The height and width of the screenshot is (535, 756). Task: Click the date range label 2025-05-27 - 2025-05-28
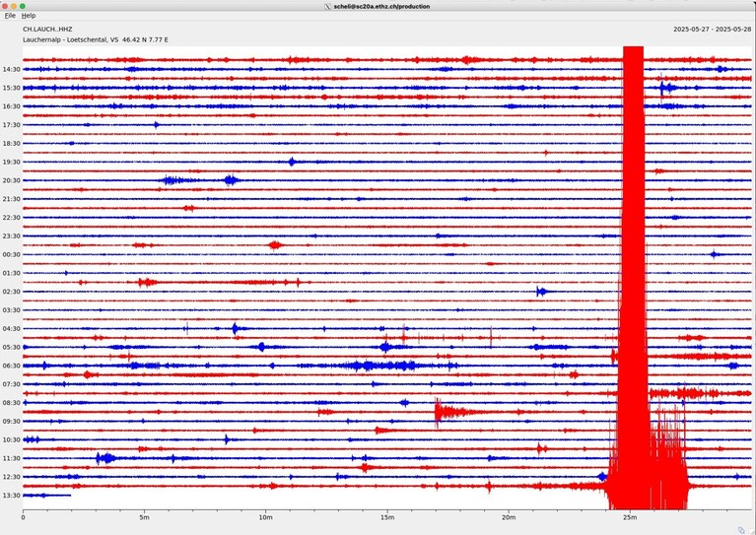[x=712, y=30]
